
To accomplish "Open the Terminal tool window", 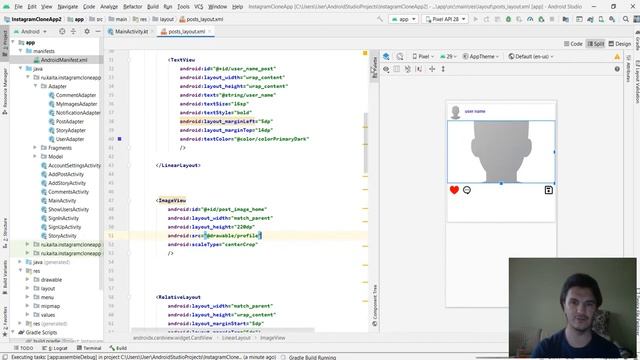I will 89,348.
